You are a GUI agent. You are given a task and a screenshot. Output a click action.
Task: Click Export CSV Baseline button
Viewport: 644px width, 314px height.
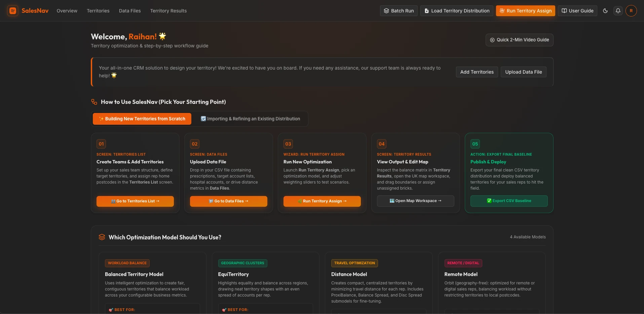coord(509,201)
